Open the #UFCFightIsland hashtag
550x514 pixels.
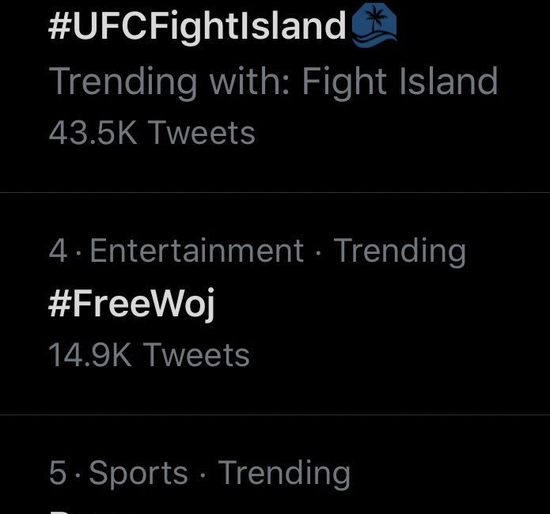pos(197,26)
